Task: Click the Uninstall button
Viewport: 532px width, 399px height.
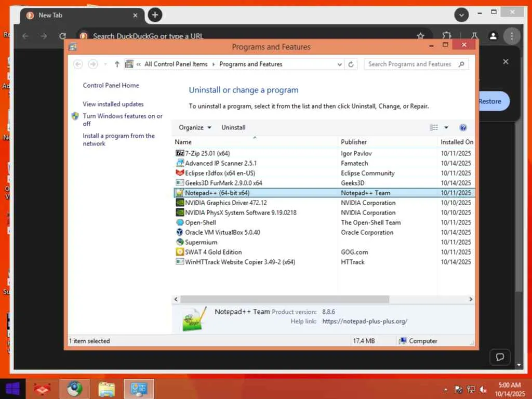Action: pyautogui.click(x=233, y=128)
